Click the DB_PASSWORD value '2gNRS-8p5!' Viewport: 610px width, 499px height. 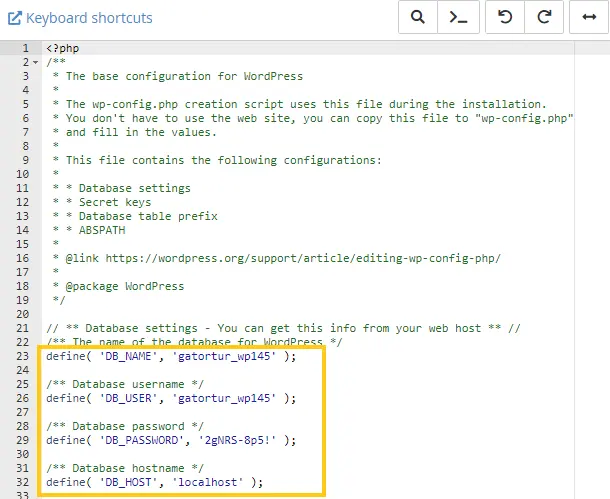237,440
